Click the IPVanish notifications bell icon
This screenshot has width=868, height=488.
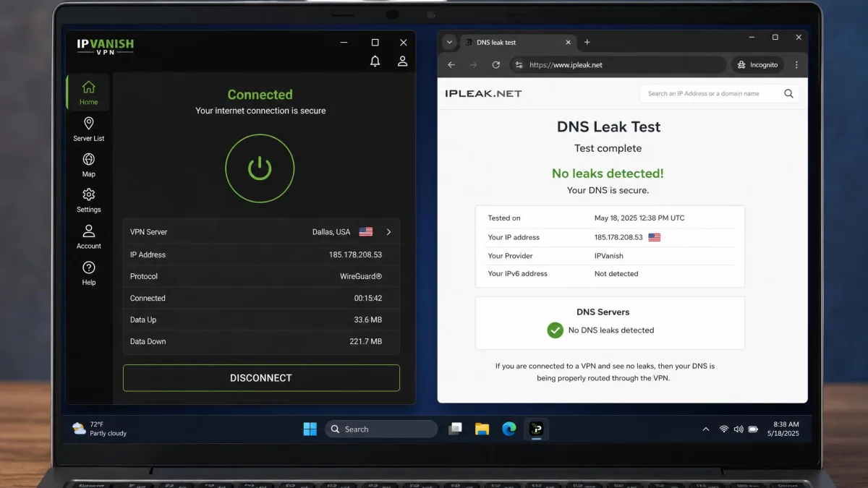375,61
